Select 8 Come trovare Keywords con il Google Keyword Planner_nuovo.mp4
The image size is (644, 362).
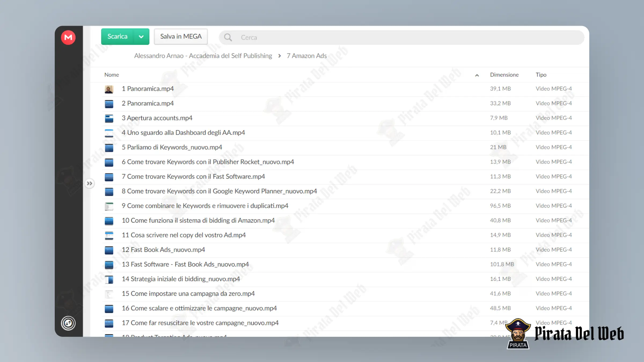pyautogui.click(x=219, y=191)
